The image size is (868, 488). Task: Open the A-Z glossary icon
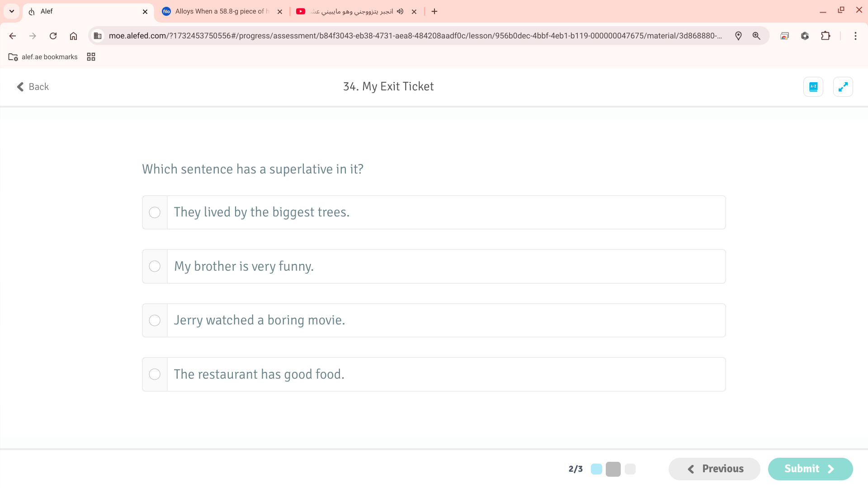click(x=813, y=87)
